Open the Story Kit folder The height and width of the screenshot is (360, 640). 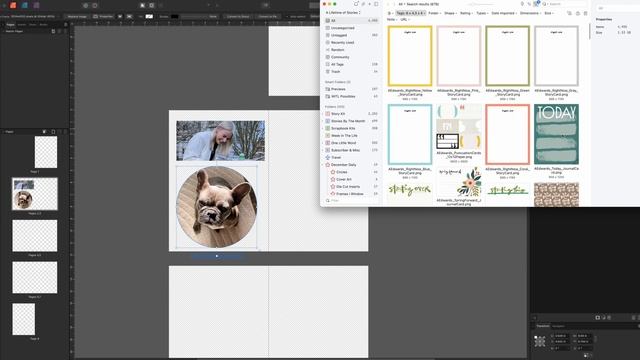pyautogui.click(x=351, y=113)
